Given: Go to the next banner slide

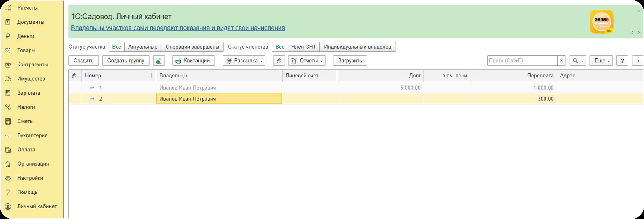Looking at the screenshot, I should click(x=639, y=32).
